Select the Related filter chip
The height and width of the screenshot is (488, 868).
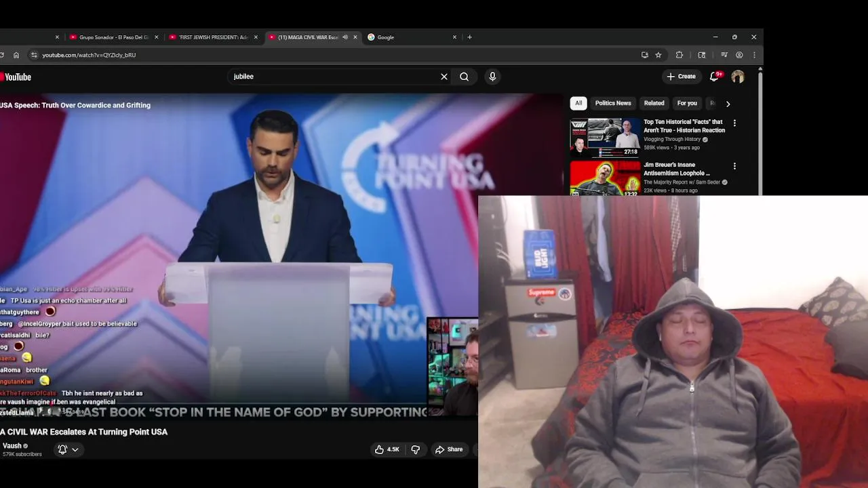[654, 103]
